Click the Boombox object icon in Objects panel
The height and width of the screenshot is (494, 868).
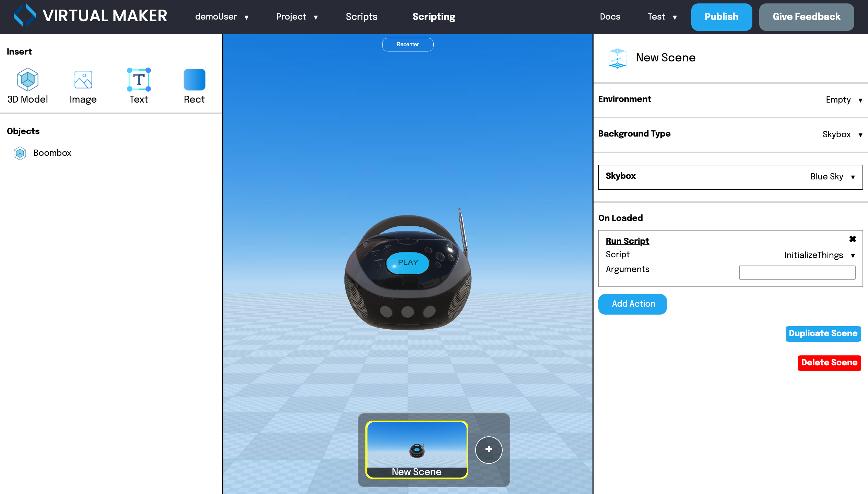20,153
